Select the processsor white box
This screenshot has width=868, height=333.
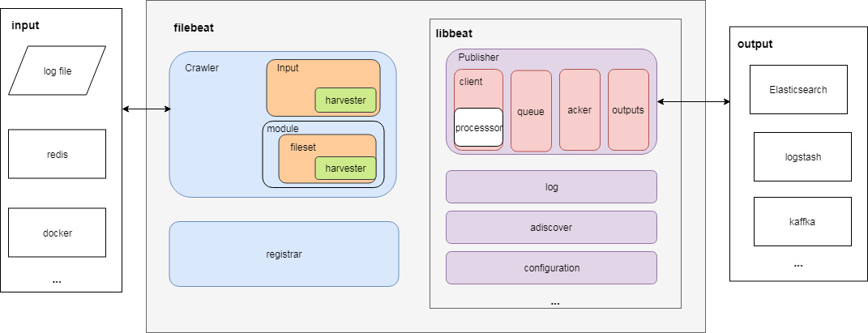(479, 127)
